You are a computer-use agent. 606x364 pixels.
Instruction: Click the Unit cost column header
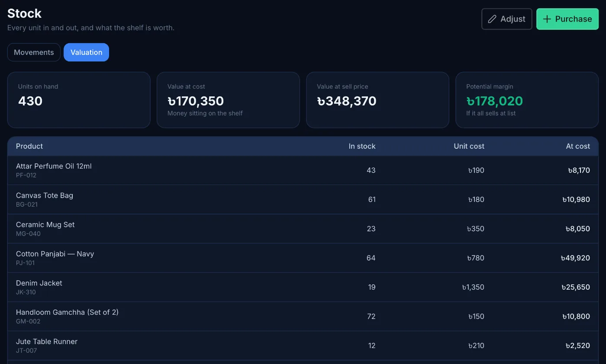[469, 146]
